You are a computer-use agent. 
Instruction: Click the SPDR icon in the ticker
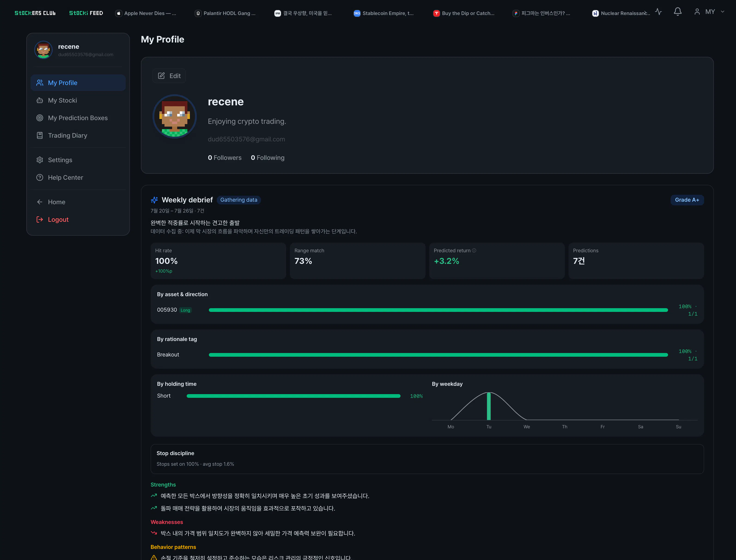[277, 13]
